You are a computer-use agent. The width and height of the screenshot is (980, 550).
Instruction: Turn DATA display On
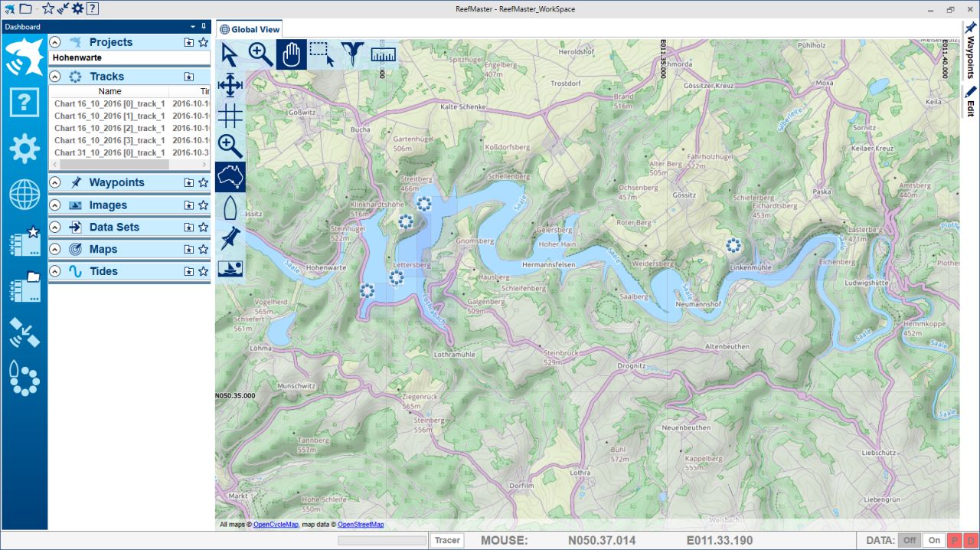[x=934, y=540]
